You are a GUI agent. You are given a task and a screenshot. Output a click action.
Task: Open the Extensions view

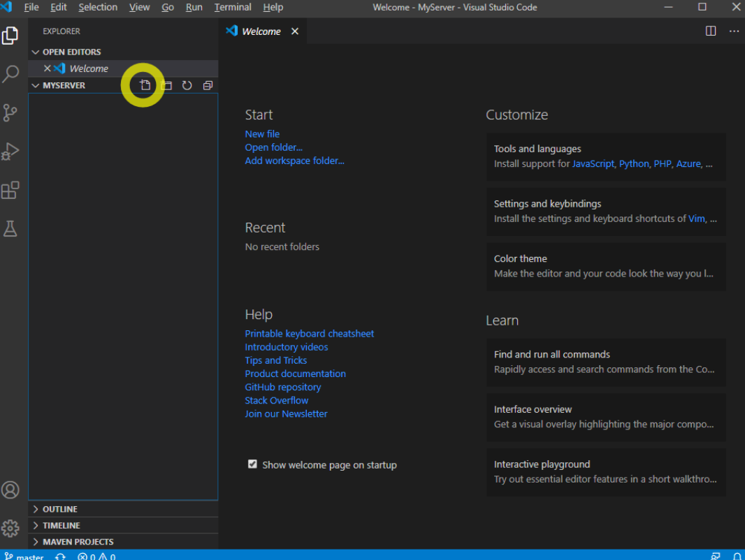pos(10,191)
